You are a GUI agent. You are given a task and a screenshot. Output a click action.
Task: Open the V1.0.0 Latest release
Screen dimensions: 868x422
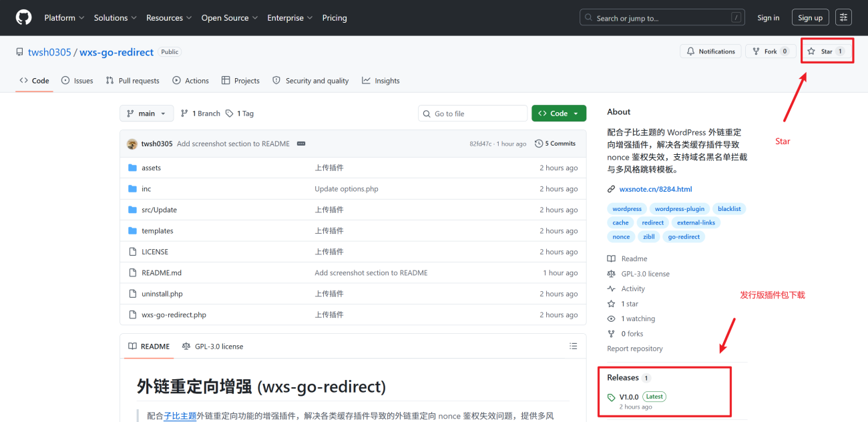point(637,397)
